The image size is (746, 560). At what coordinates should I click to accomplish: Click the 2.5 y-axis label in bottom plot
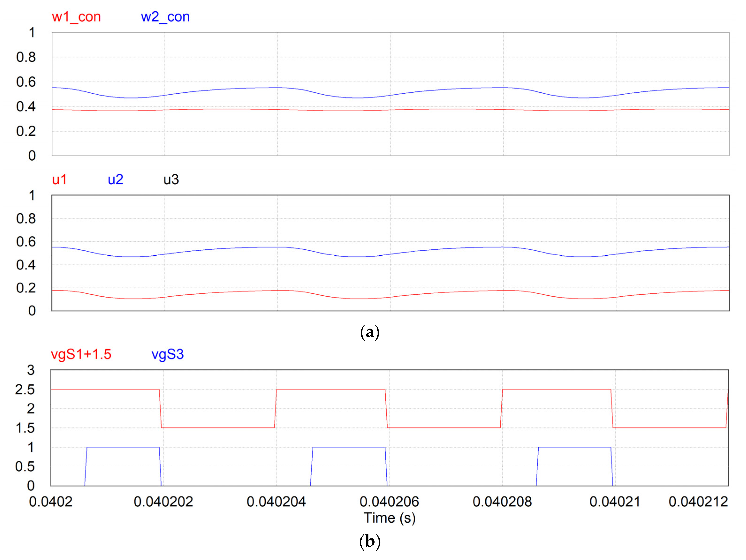point(25,390)
